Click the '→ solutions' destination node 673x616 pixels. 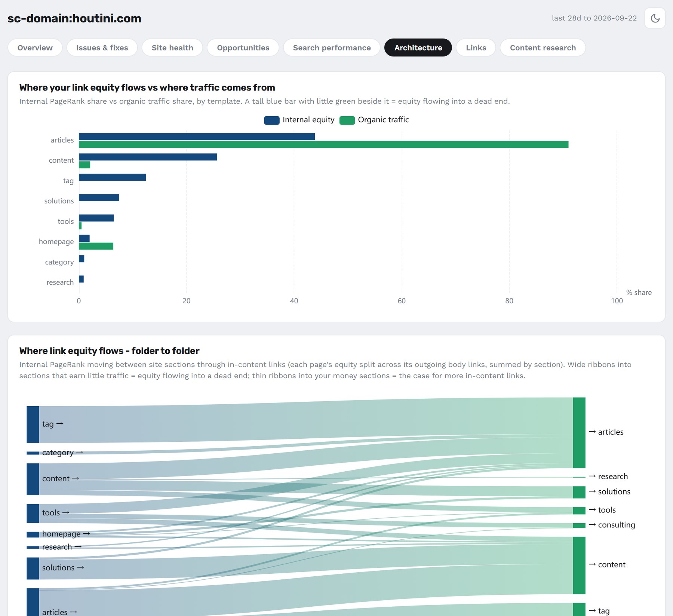(579, 492)
